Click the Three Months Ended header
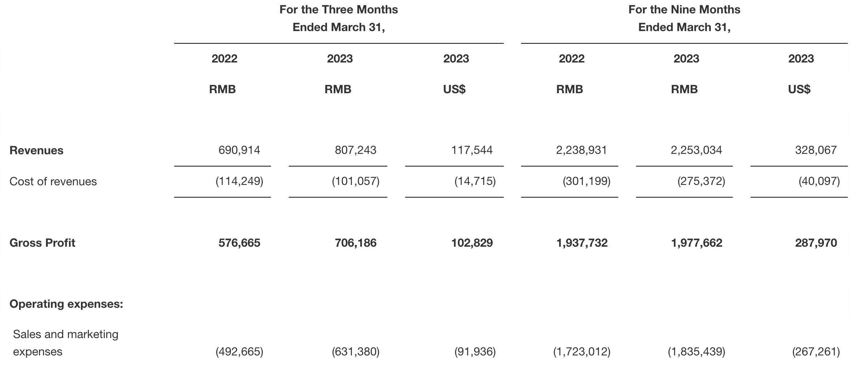The width and height of the screenshot is (868, 367). coord(339,18)
